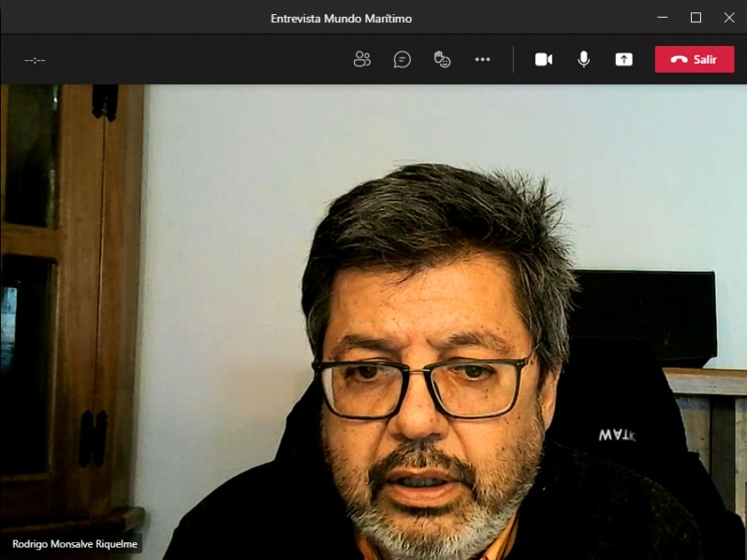
Task: Show the meeting participants panel
Action: pos(362,59)
